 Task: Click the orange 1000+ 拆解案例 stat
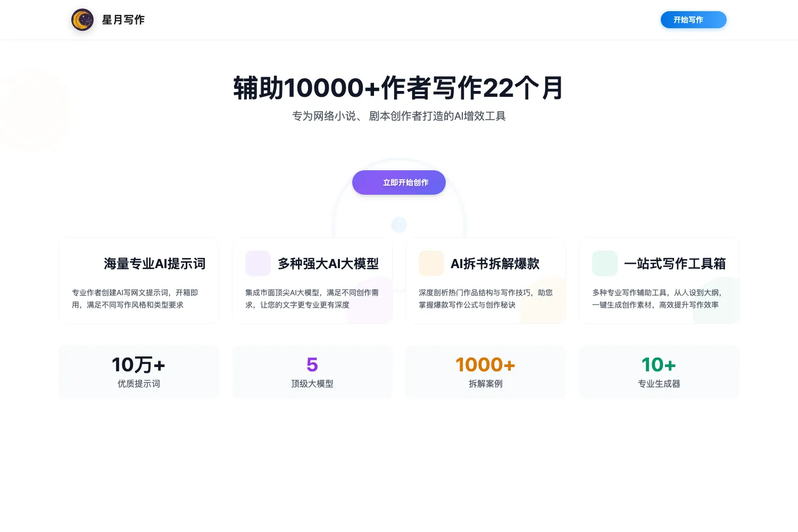(x=486, y=372)
